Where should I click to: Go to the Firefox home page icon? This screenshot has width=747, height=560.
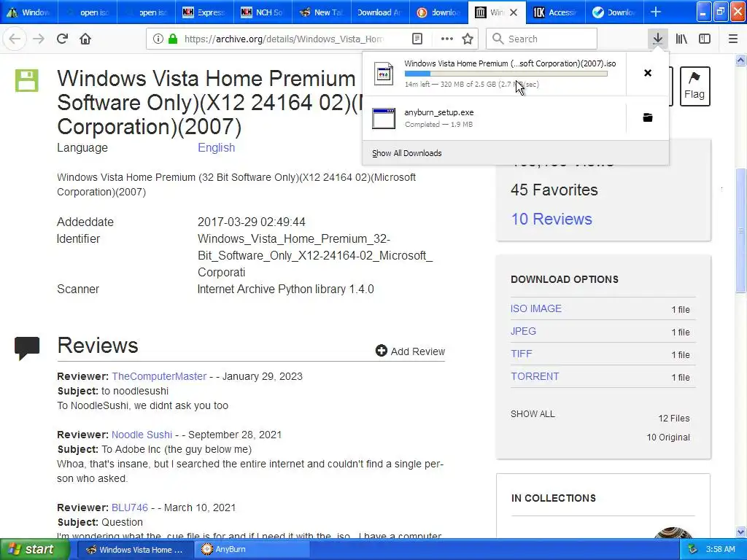tap(85, 39)
